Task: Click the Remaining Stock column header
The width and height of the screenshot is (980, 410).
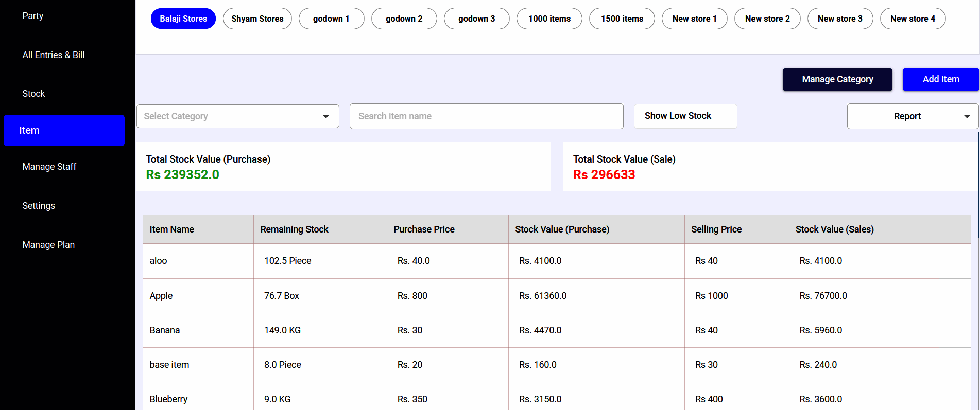Action: point(294,229)
